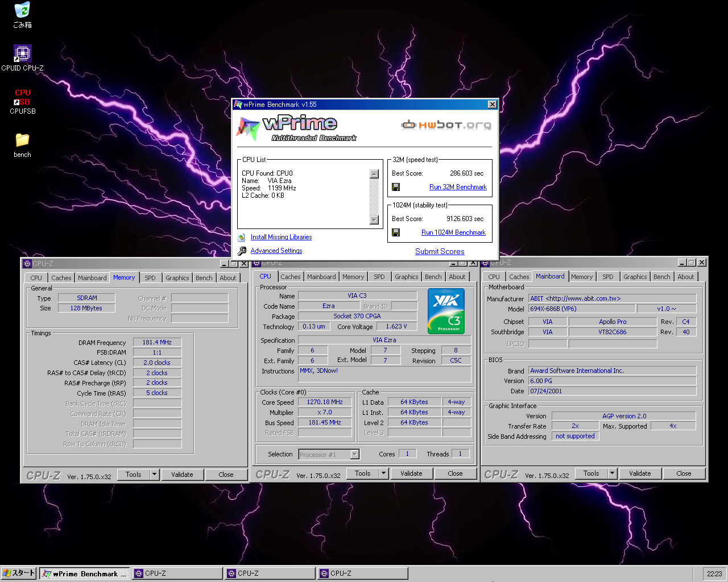The image size is (728, 582).
Task: Open Advanced Settings link
Action: click(x=276, y=251)
